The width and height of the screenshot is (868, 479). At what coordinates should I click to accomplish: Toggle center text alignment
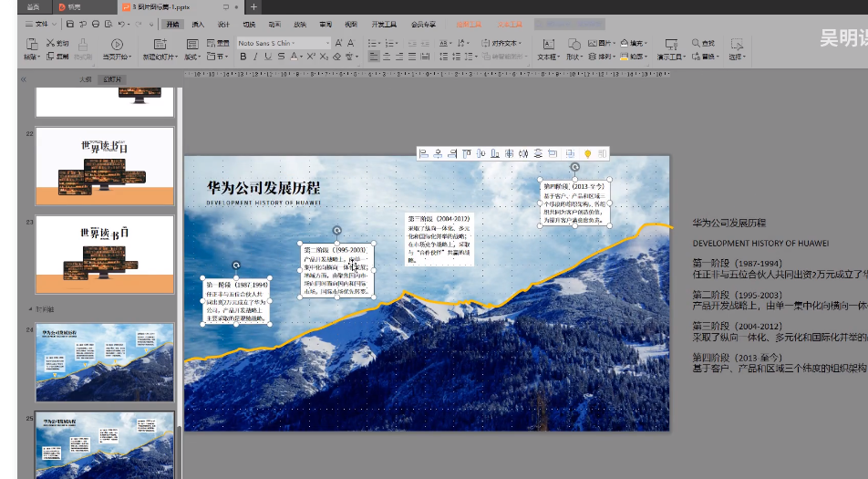[x=387, y=57]
